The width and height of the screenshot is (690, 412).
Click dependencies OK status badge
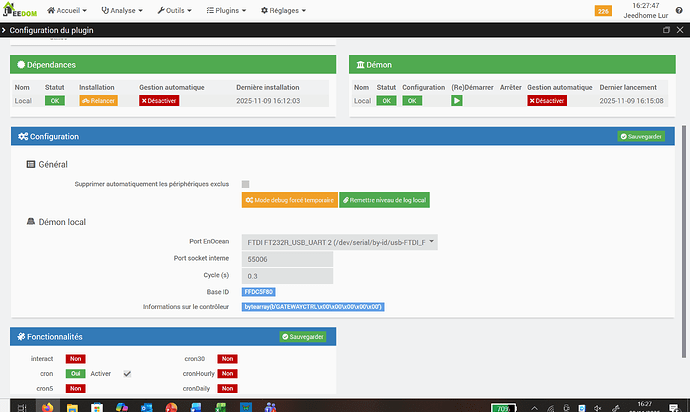tap(55, 101)
